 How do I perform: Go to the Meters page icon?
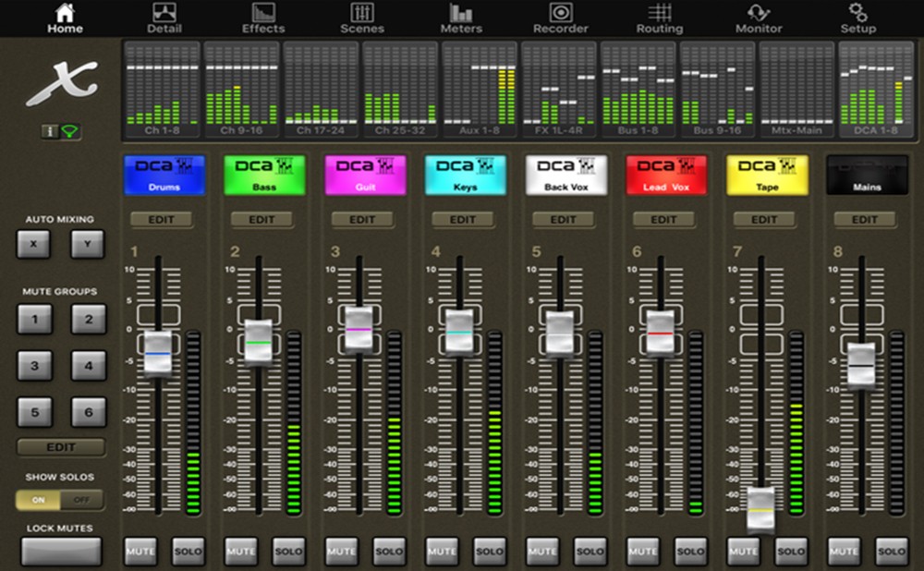[x=461, y=13]
